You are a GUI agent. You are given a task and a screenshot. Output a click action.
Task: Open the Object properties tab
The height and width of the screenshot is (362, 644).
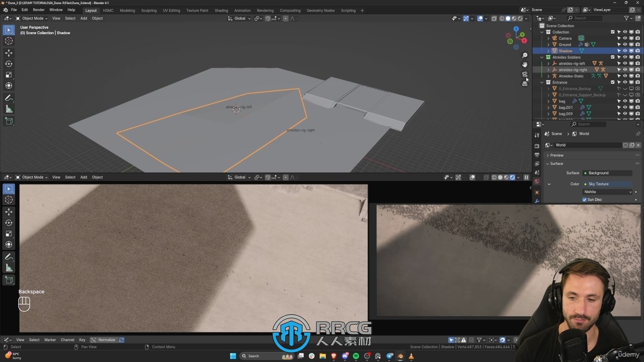[537, 193]
